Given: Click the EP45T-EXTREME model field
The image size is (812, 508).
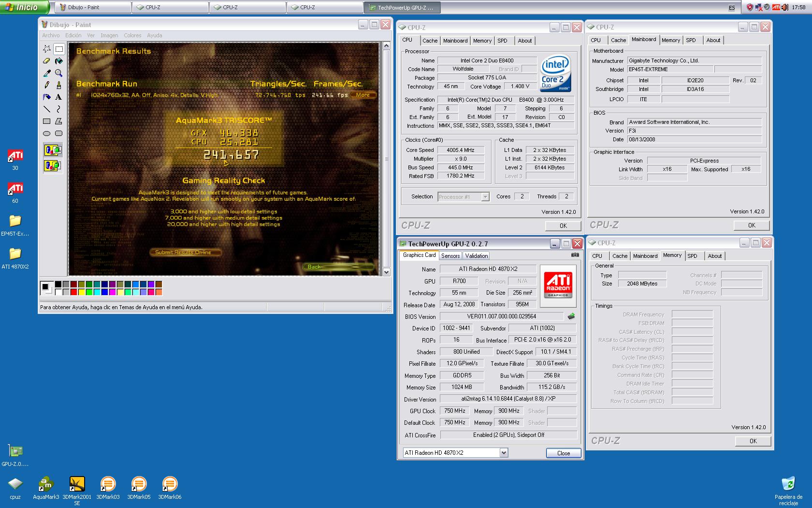Looking at the screenshot, I should [669, 69].
